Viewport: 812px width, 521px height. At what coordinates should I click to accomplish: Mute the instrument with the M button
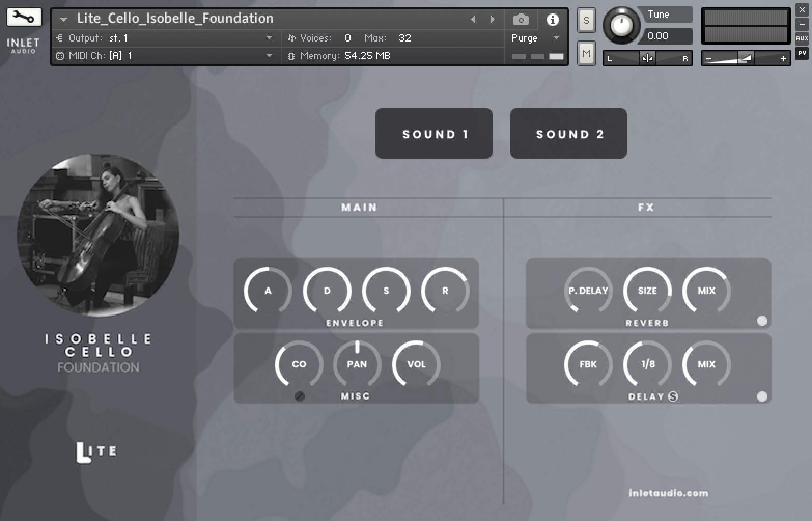586,52
